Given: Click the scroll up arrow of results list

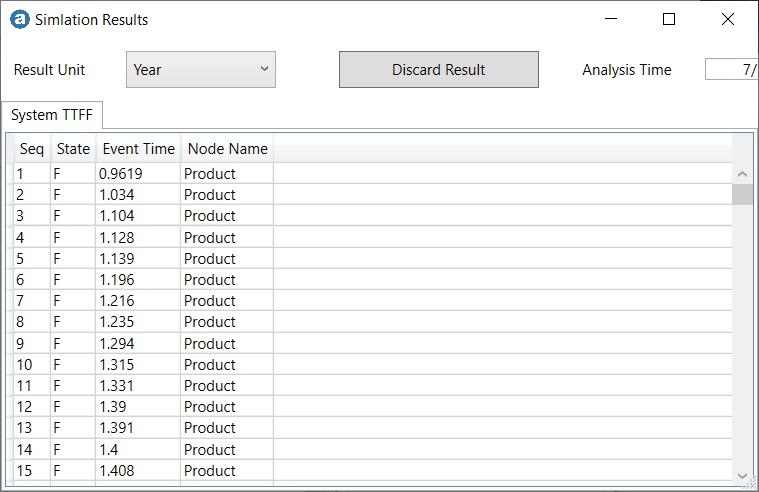Looking at the screenshot, I should point(742,174).
